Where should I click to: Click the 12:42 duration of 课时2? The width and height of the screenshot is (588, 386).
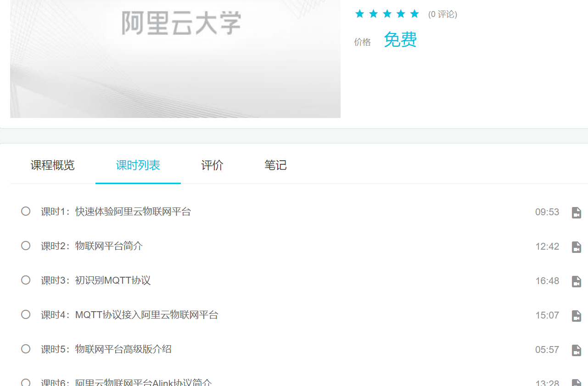547,246
